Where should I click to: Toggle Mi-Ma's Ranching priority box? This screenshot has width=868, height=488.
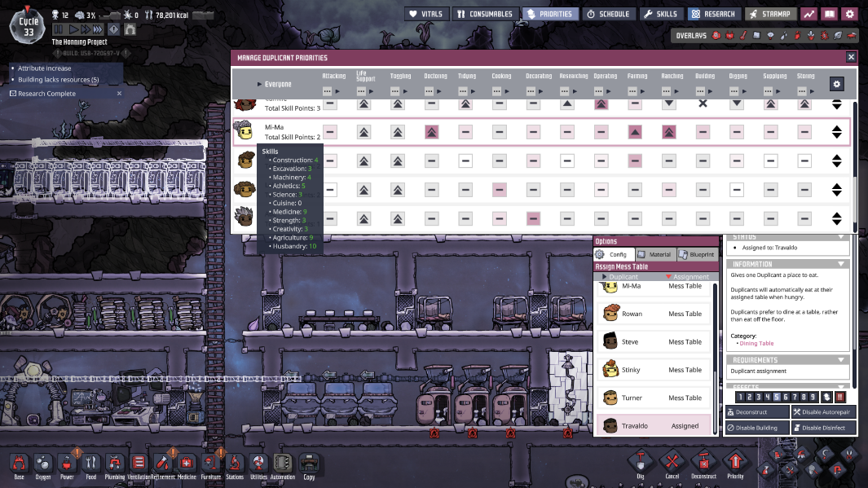click(x=668, y=132)
